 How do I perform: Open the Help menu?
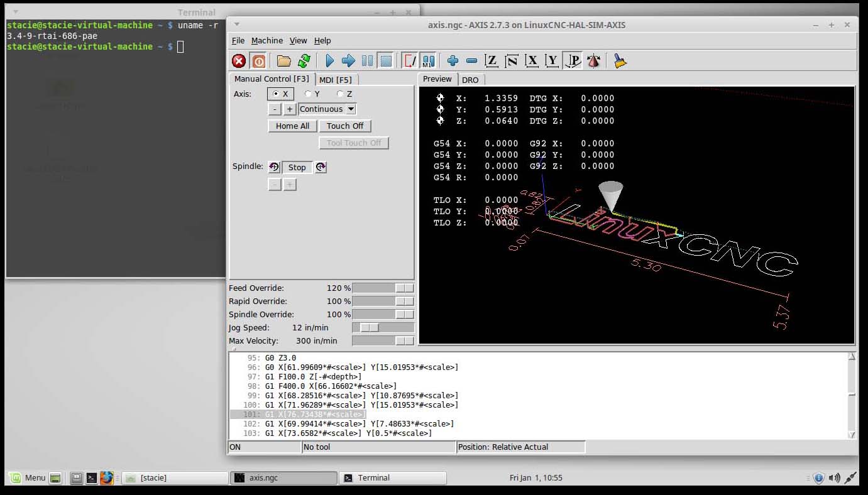[322, 40]
